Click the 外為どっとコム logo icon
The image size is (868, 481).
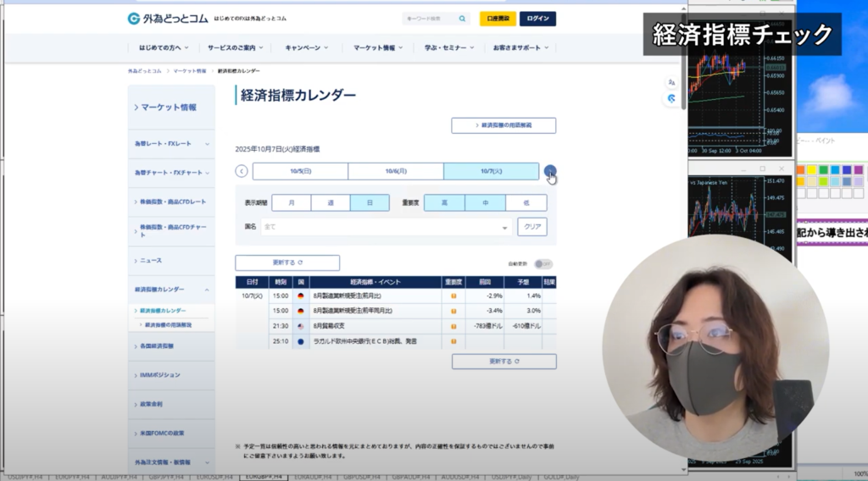click(133, 19)
